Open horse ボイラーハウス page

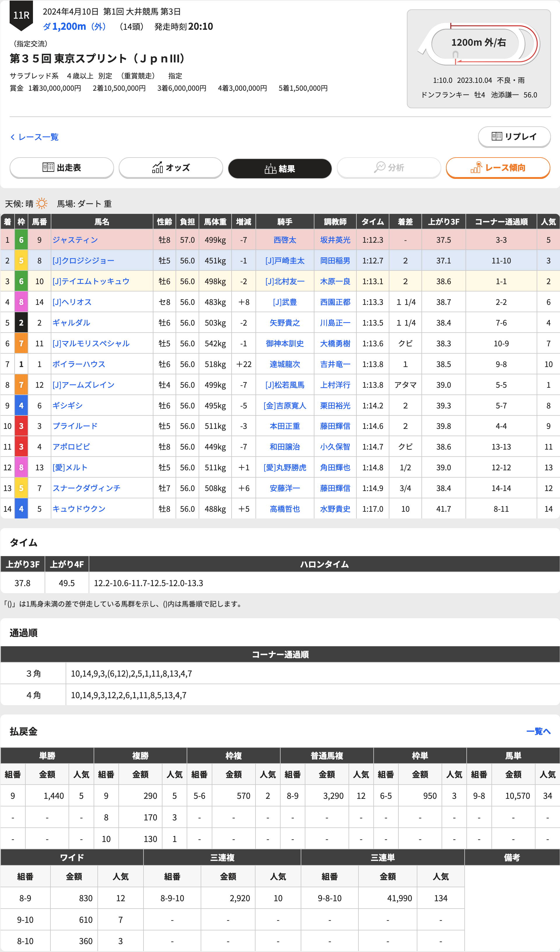(x=79, y=364)
